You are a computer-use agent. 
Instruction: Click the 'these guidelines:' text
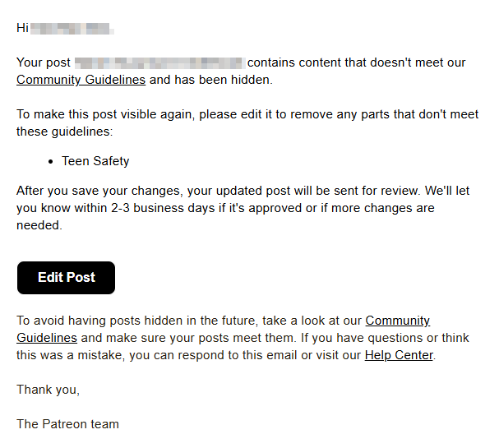click(65, 132)
